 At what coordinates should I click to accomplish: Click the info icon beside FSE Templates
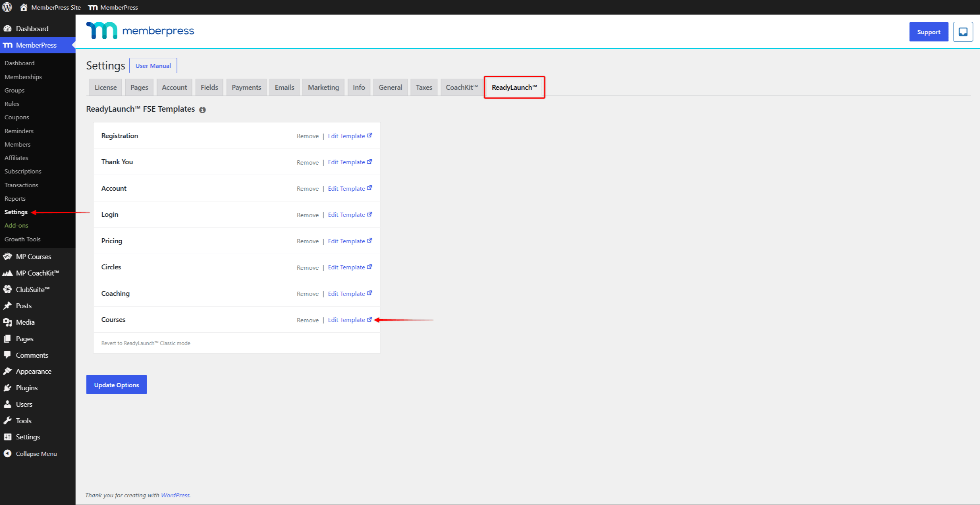point(202,110)
